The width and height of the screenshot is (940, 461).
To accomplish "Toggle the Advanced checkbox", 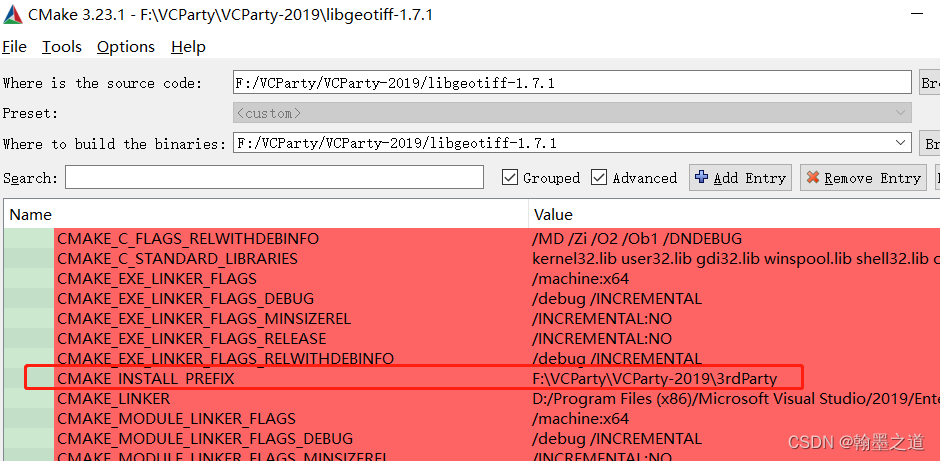I will [x=598, y=177].
